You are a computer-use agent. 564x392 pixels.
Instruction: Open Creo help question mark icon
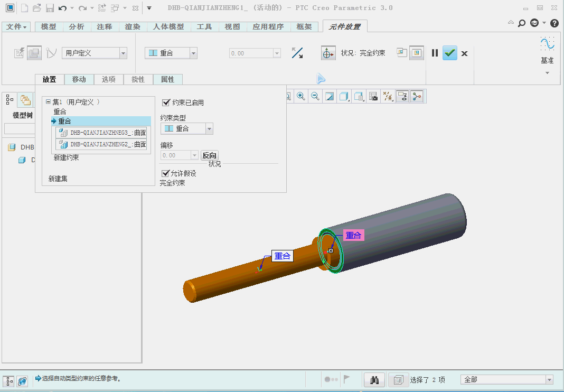pyautogui.click(x=554, y=23)
